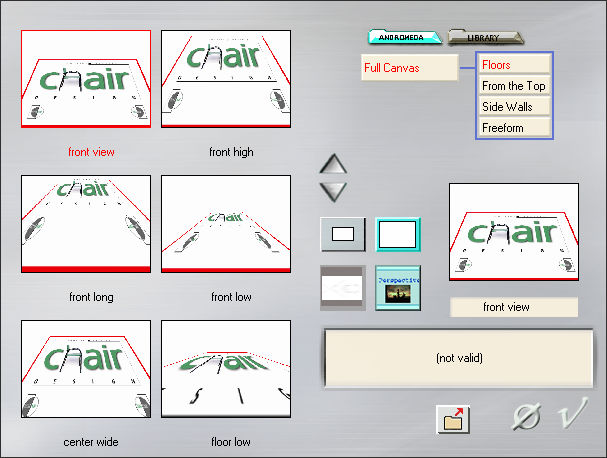
Task: Select the small rectangle frame icon
Action: pyautogui.click(x=342, y=235)
